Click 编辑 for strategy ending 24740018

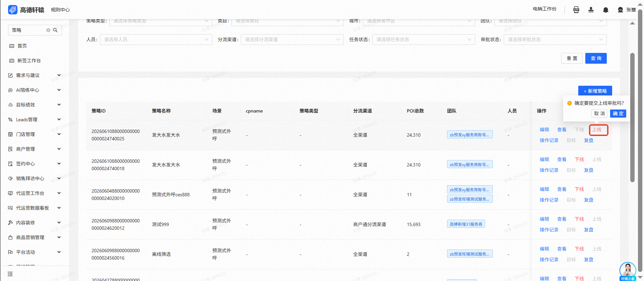pos(544,159)
